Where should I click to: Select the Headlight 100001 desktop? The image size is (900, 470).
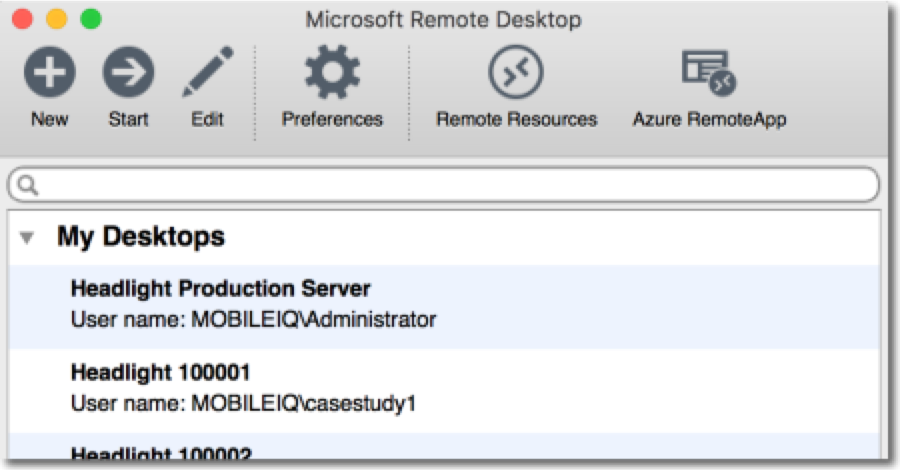tap(160, 373)
